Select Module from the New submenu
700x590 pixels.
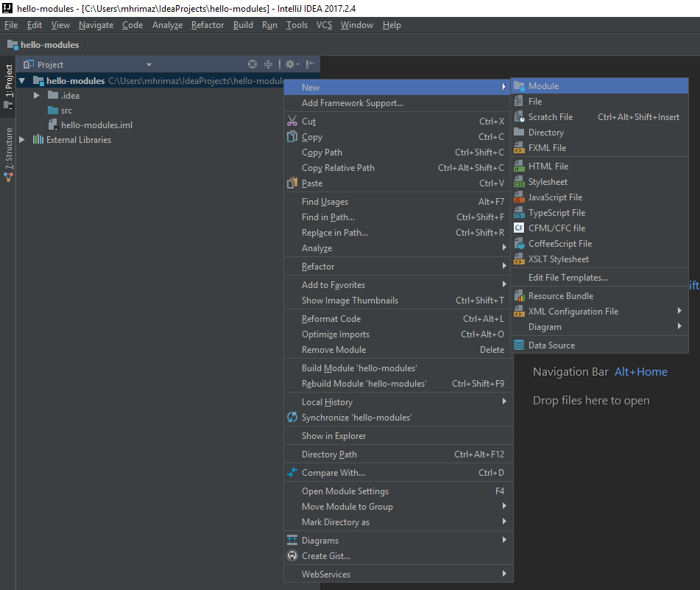(543, 86)
